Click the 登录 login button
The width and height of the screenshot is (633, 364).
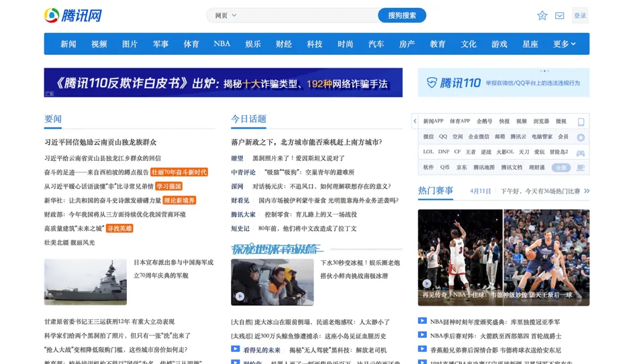click(580, 15)
